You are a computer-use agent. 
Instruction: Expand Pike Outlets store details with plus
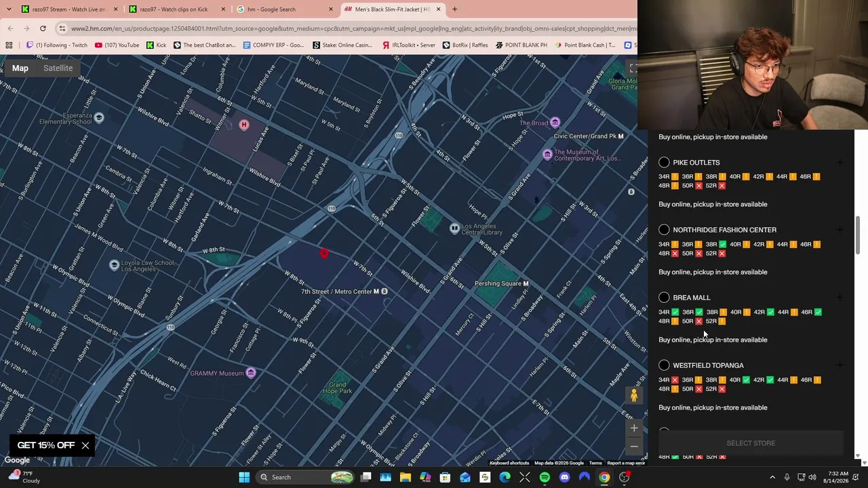click(x=840, y=163)
